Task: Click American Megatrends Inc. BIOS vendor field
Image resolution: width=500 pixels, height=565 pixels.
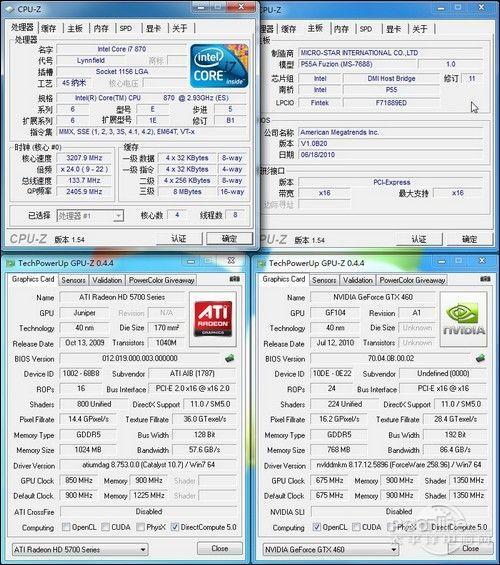Action: coord(390,132)
